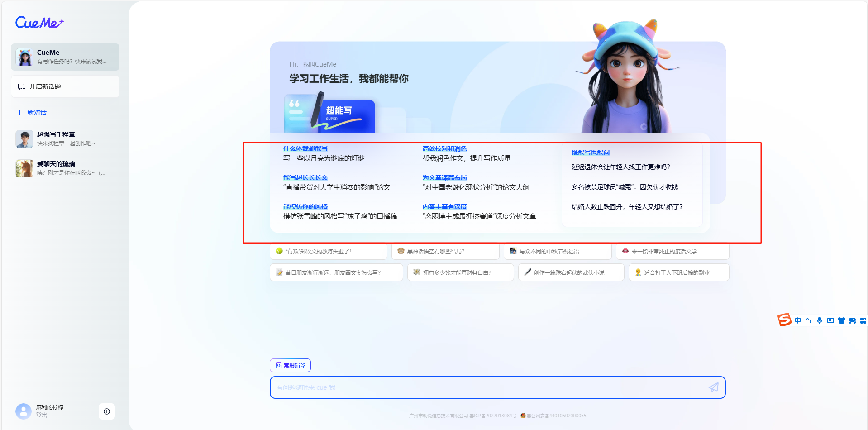Click question 多名被禁足球员喊冤
The image size is (868, 430).
625,187
